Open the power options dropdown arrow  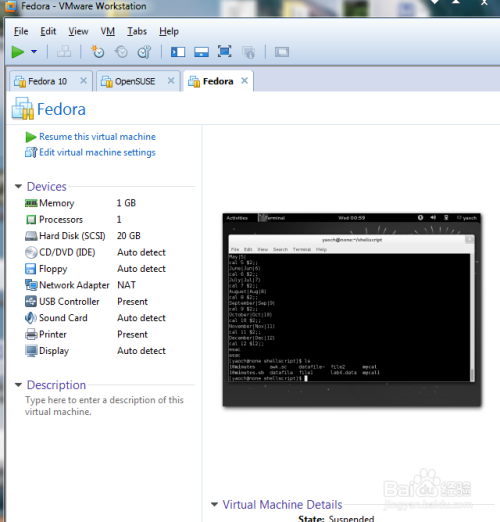pos(34,52)
